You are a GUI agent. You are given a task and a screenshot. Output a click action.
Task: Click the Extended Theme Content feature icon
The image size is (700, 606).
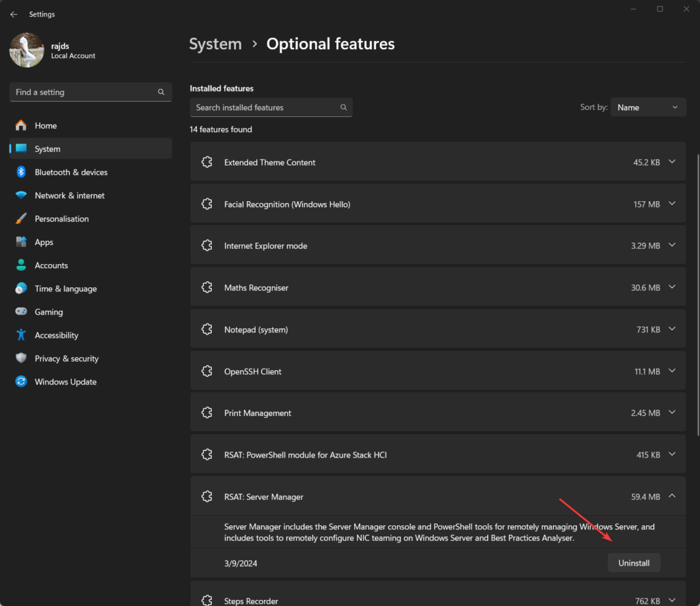click(206, 162)
